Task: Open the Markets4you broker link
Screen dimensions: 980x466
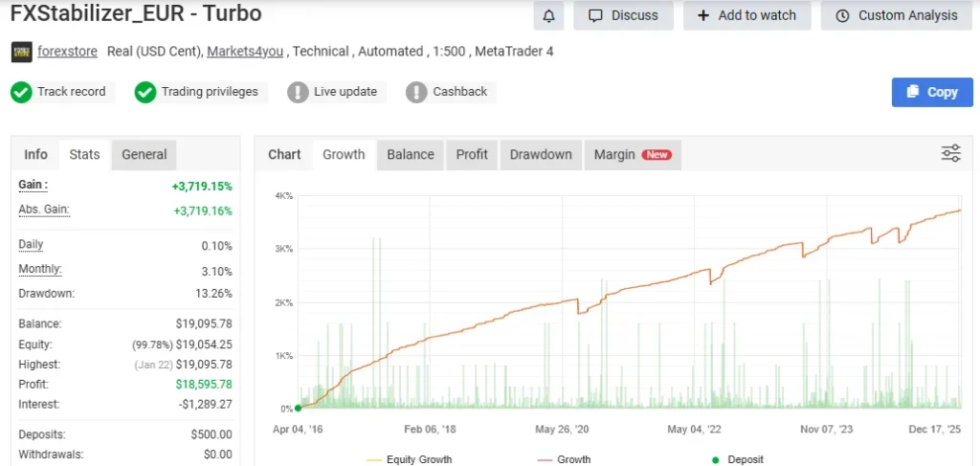Action: tap(245, 52)
